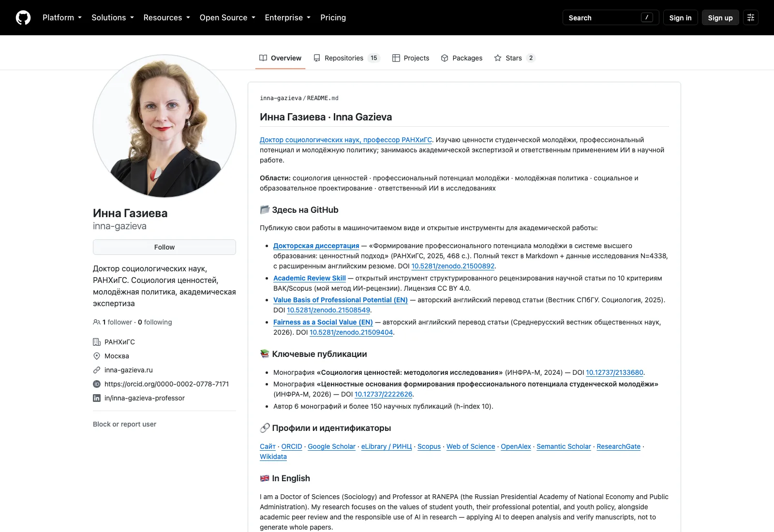Image resolution: width=774 pixels, height=532 pixels.
Task: Open the Докторская диссертация link
Action: click(316, 246)
